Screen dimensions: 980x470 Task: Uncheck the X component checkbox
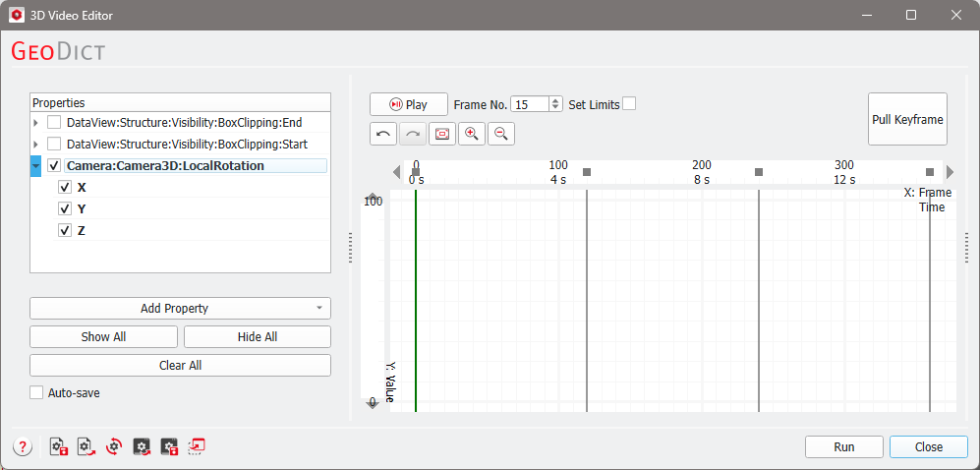[64, 187]
